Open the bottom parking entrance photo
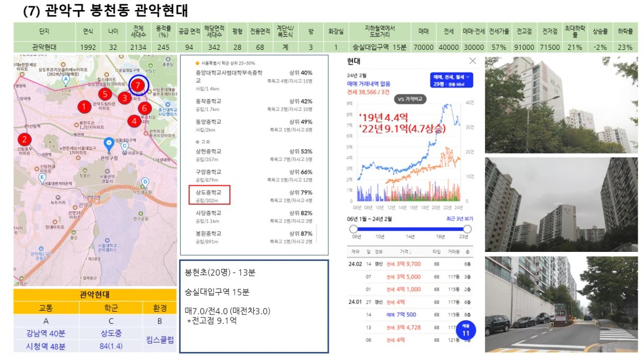This screenshot has width=644, height=362. (561, 304)
